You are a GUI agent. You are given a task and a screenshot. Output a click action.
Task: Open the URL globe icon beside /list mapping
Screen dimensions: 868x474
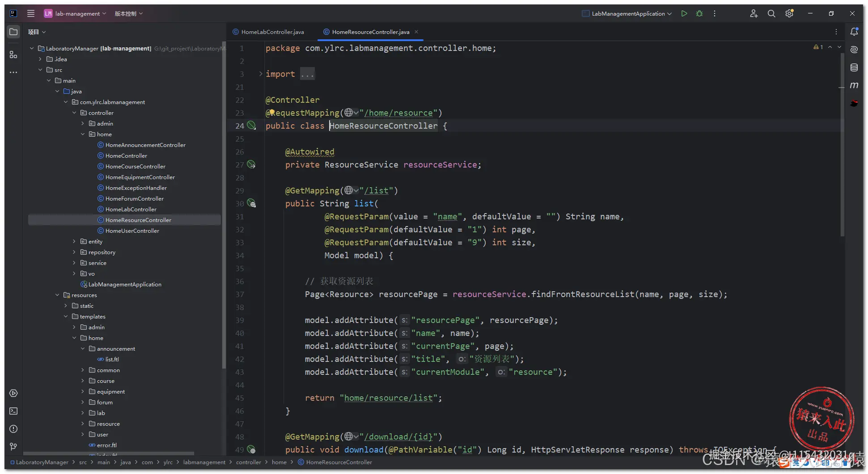point(351,190)
